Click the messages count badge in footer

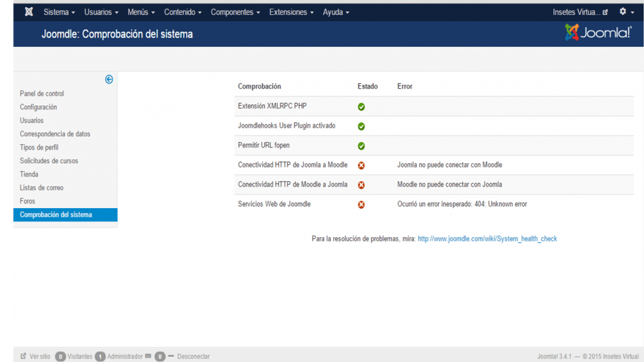coord(160,357)
